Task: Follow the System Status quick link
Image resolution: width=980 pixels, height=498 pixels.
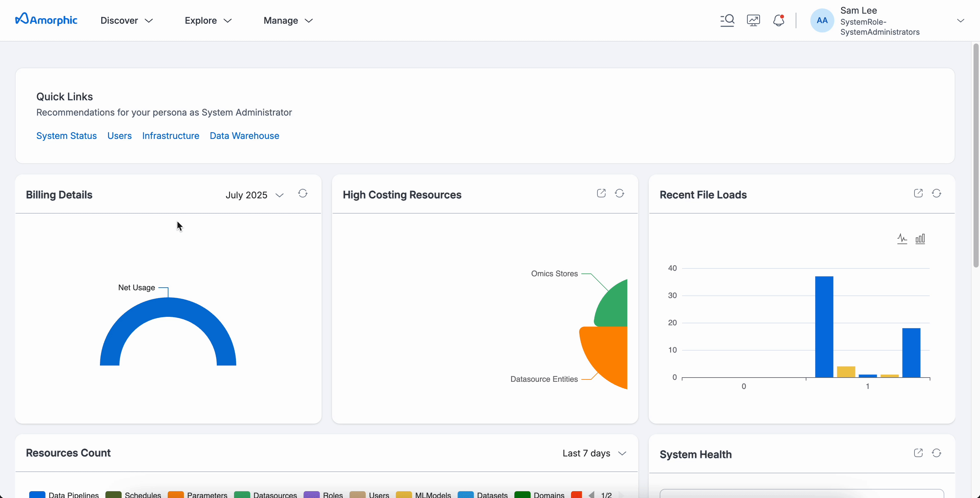Action: pyautogui.click(x=66, y=136)
